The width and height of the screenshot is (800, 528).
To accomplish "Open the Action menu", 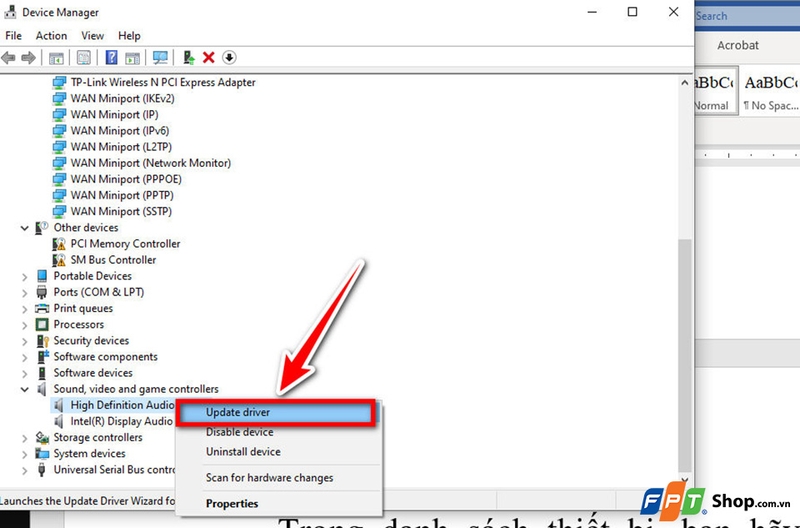I will 51,36.
